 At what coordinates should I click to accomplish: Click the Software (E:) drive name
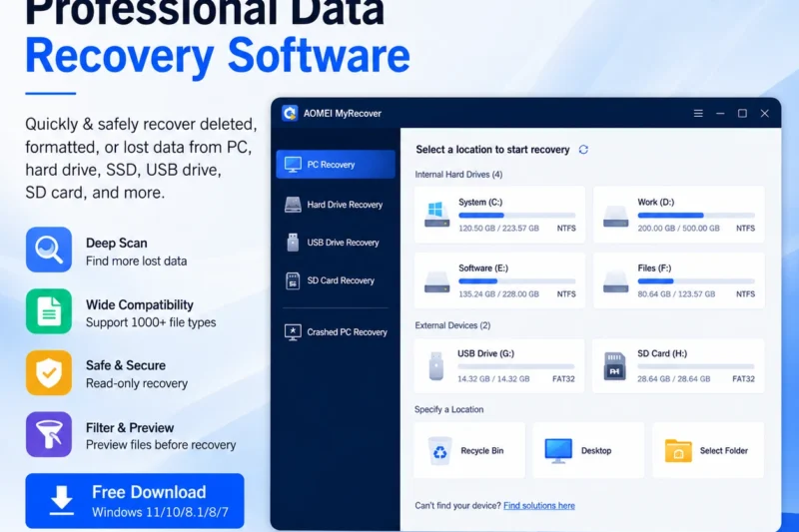pos(483,267)
